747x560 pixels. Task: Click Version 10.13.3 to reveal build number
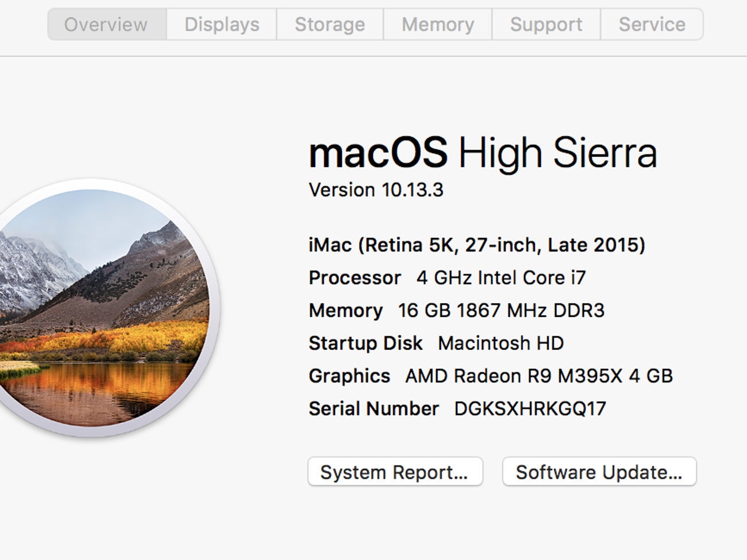[376, 190]
